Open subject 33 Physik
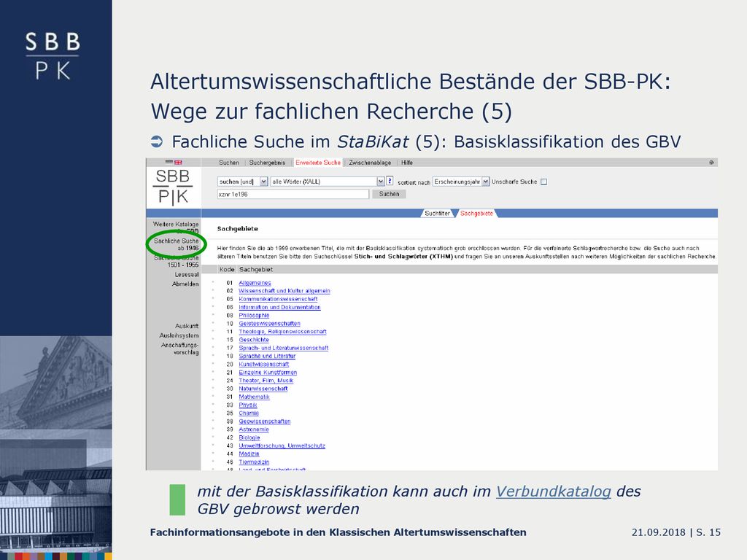747x560 pixels. (x=248, y=405)
